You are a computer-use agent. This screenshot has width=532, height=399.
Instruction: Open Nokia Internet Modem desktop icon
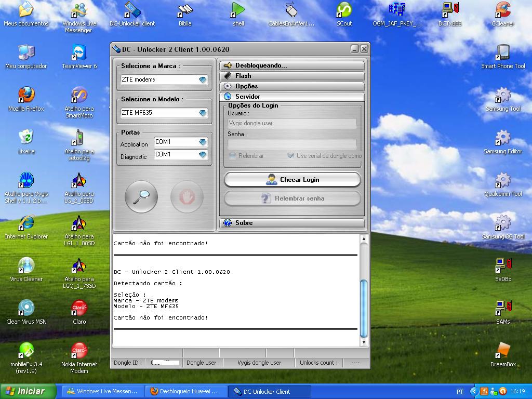pos(79,358)
